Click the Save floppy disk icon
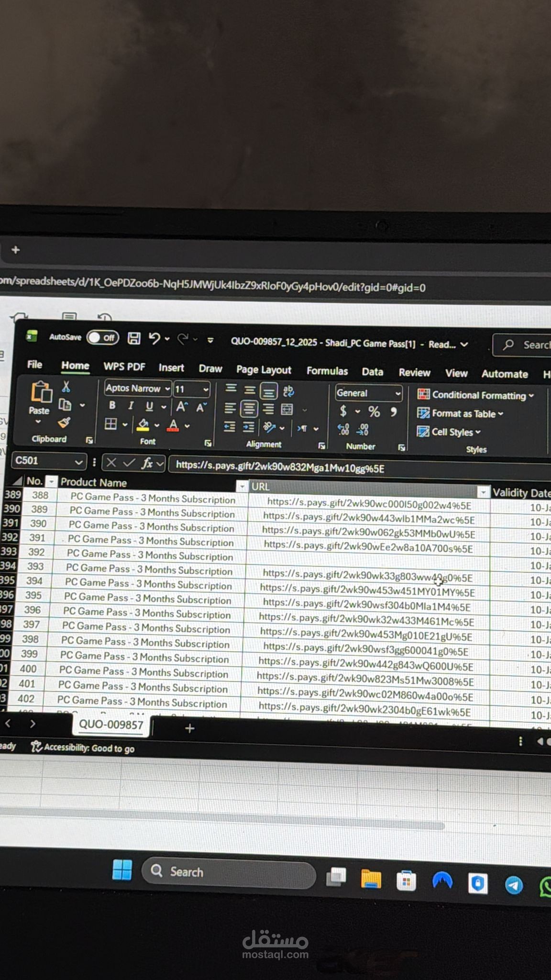This screenshot has height=980, width=551. pos(134,338)
